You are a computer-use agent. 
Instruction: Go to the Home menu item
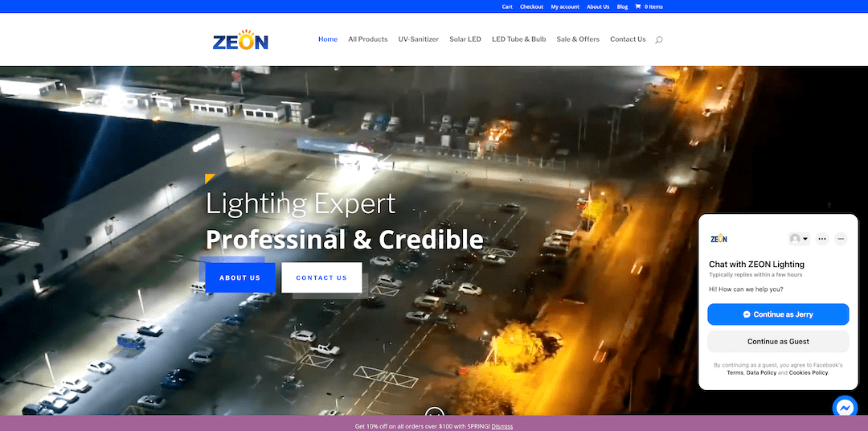coord(328,39)
